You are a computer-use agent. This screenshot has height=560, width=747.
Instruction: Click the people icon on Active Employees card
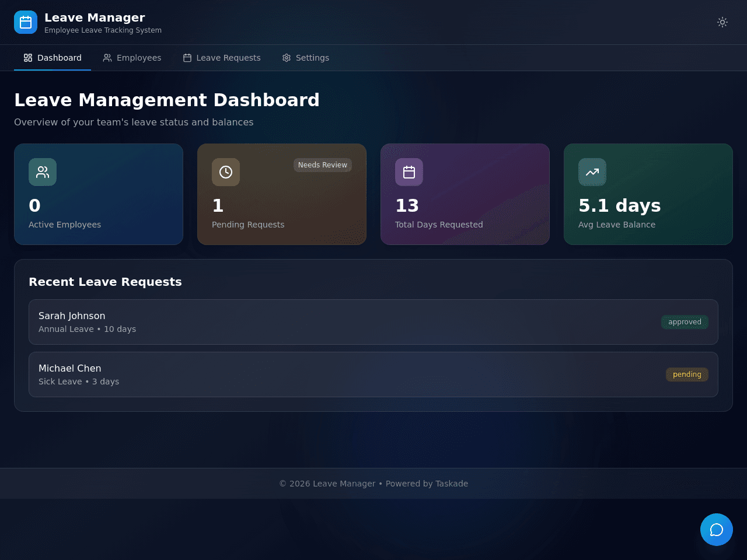(x=43, y=172)
